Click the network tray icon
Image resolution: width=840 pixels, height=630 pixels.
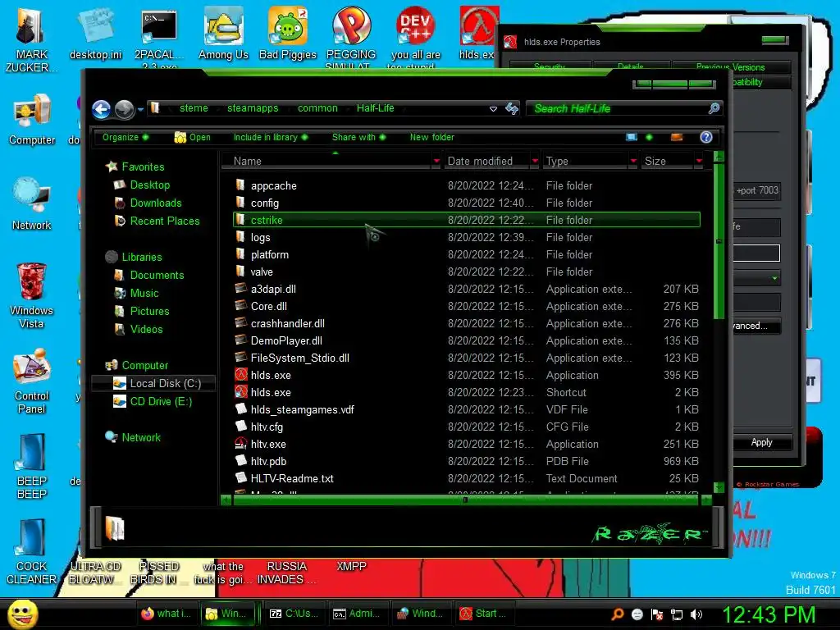pos(677,614)
